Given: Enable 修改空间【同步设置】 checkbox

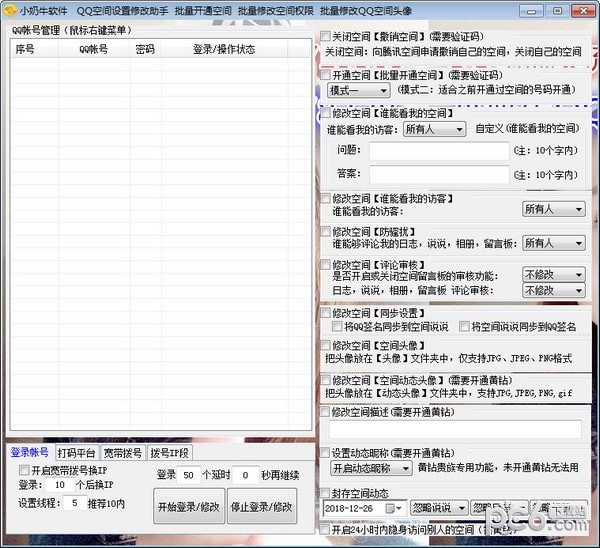Looking at the screenshot, I should pos(325,313).
